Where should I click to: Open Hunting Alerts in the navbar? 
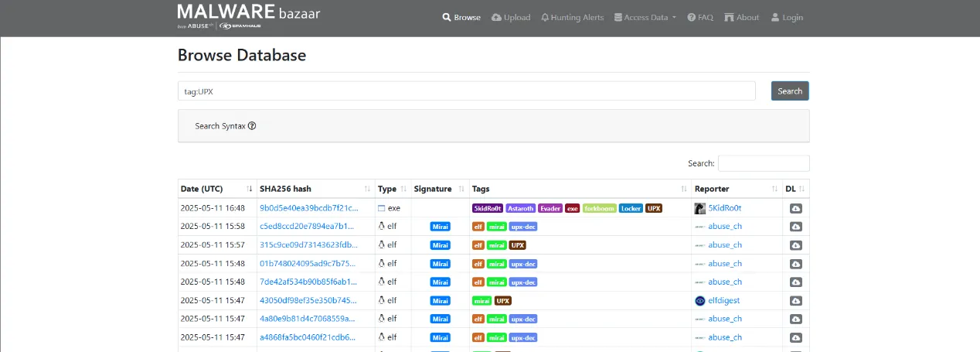click(x=572, y=17)
